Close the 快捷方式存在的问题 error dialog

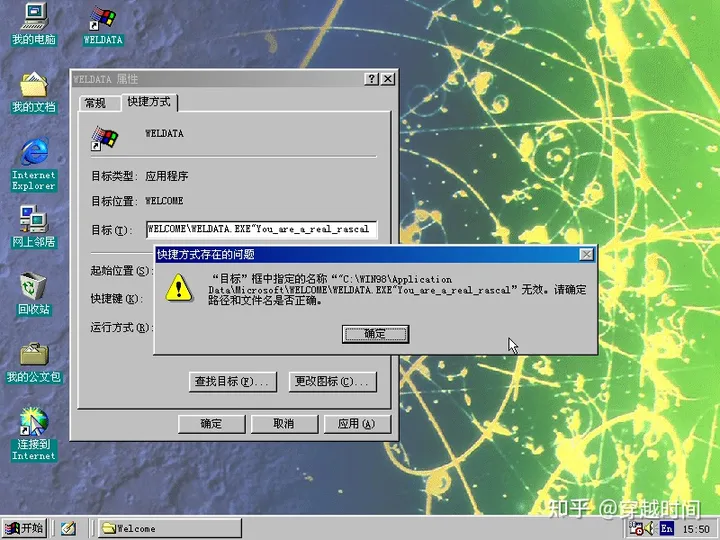coord(586,254)
